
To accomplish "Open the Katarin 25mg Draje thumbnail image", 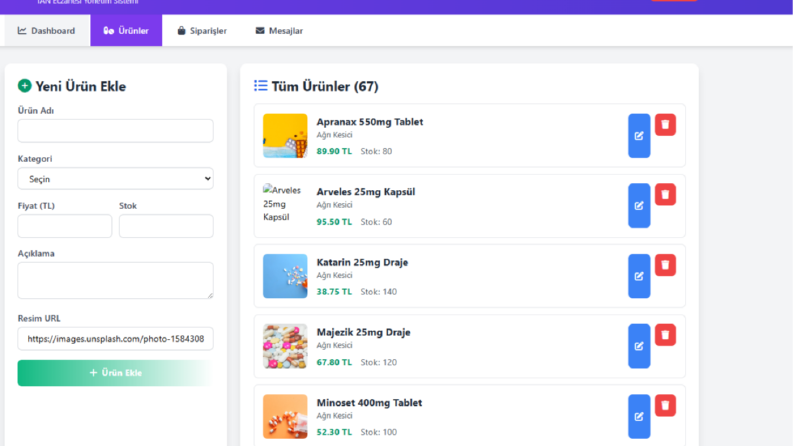I will 285,276.
